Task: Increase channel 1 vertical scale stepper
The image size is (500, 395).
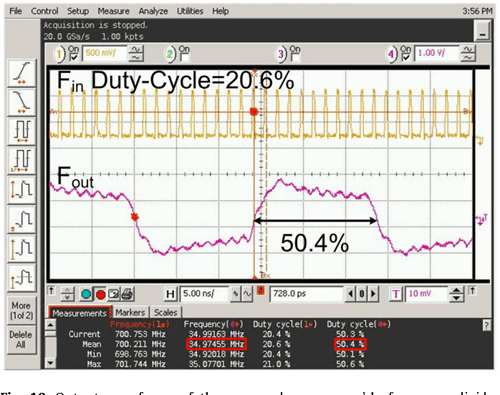Action: click(136, 50)
